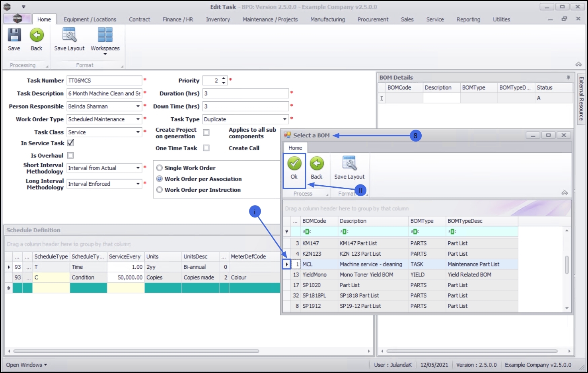The image size is (588, 373).
Task: Click the UnitsDesc column header in Schedule Definition
Action: tap(200, 256)
